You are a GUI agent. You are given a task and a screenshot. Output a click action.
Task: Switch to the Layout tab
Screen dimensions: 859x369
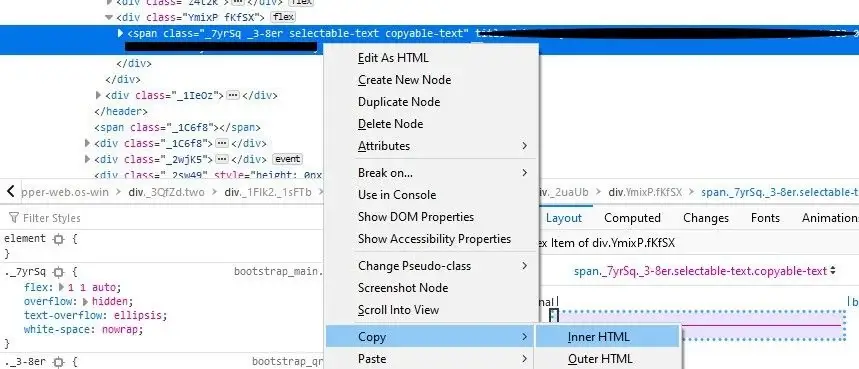click(x=564, y=218)
